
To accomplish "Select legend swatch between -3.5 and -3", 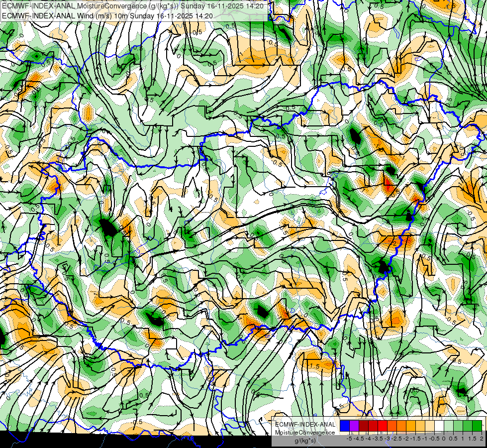I will coord(383,426).
